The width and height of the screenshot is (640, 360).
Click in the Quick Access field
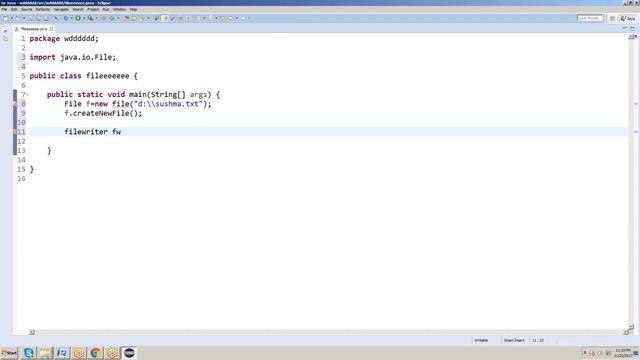590,18
